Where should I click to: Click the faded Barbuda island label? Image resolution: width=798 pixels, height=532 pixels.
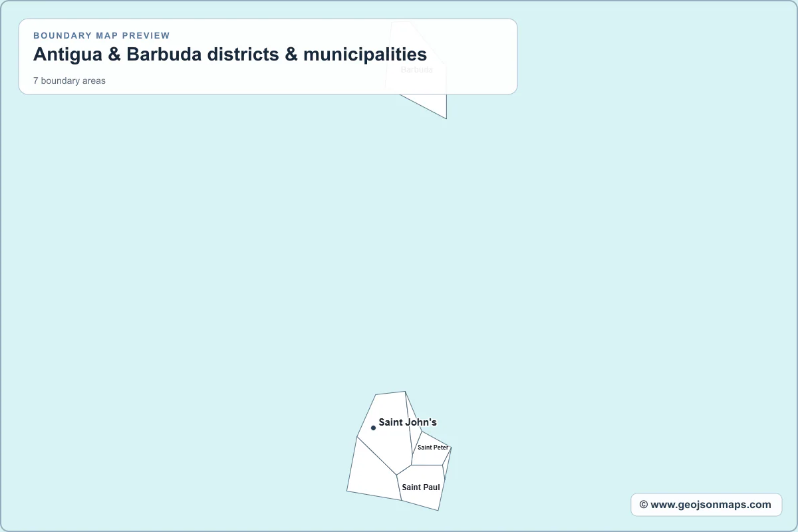[x=417, y=69]
